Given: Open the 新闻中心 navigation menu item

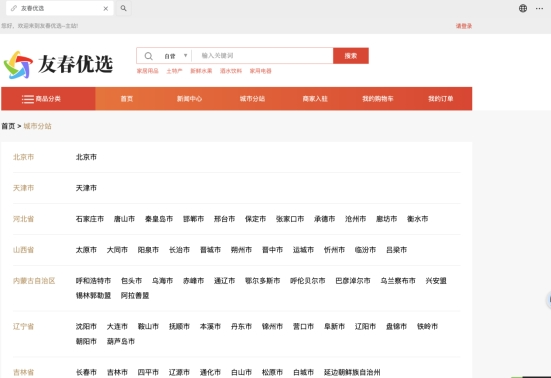Looking at the screenshot, I should (x=189, y=99).
